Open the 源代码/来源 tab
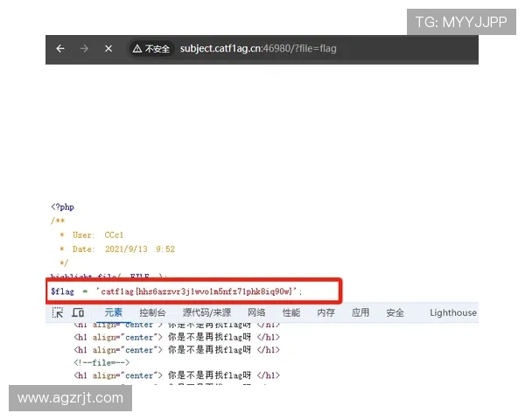Screen dimensions: 525x420 [x=206, y=313]
